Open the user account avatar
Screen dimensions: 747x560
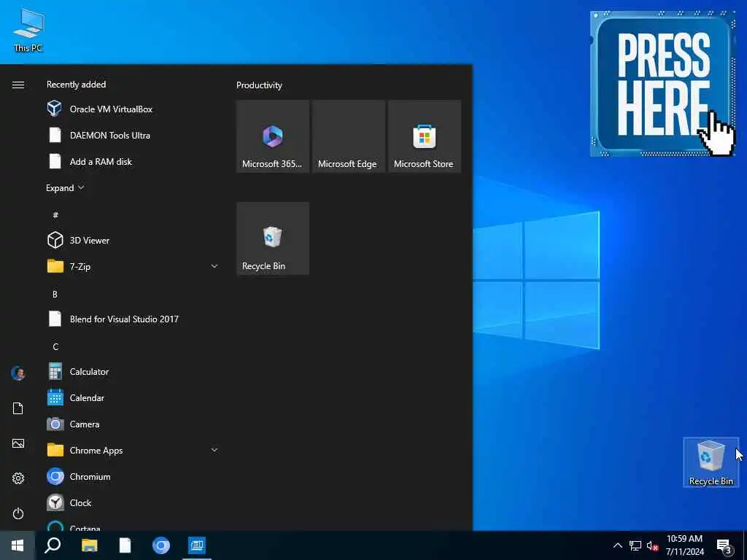pos(18,373)
